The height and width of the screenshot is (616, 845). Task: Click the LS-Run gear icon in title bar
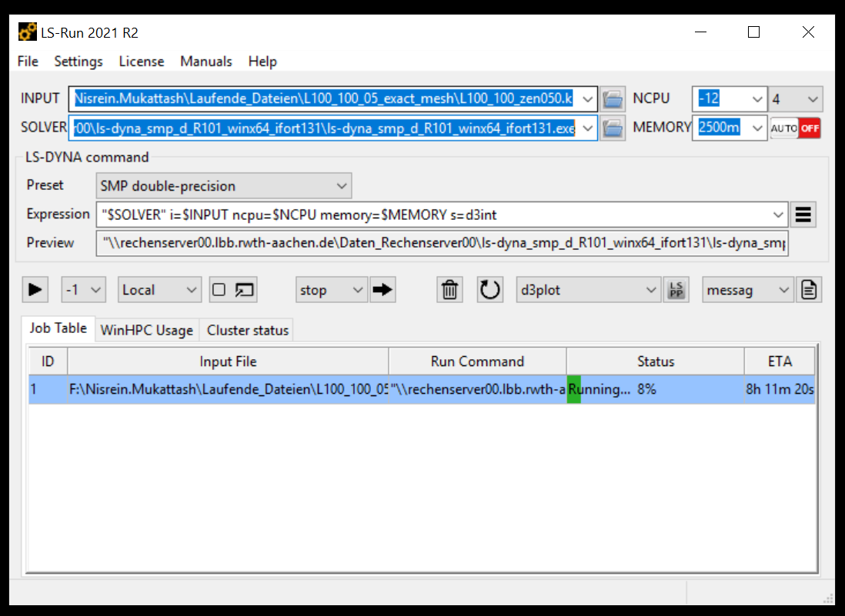(28, 32)
